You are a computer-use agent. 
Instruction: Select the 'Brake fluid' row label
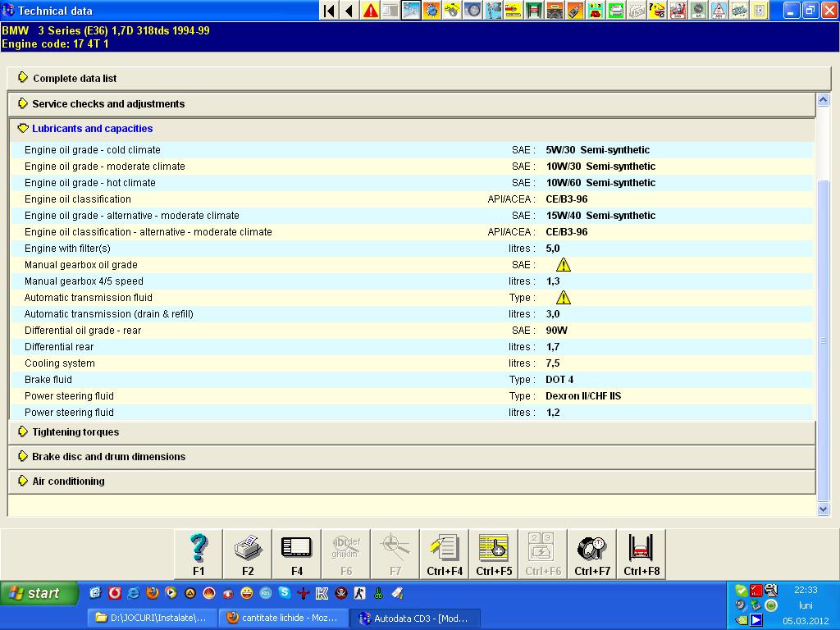48,380
